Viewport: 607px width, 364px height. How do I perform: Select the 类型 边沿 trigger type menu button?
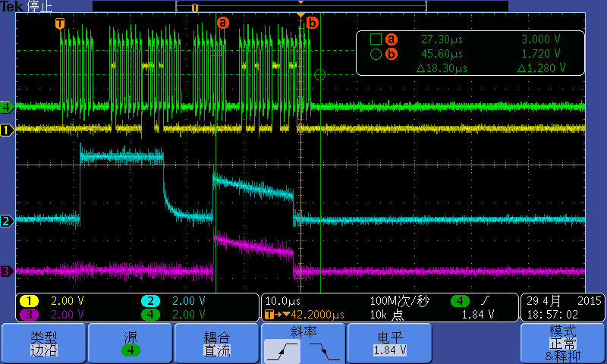(x=44, y=344)
